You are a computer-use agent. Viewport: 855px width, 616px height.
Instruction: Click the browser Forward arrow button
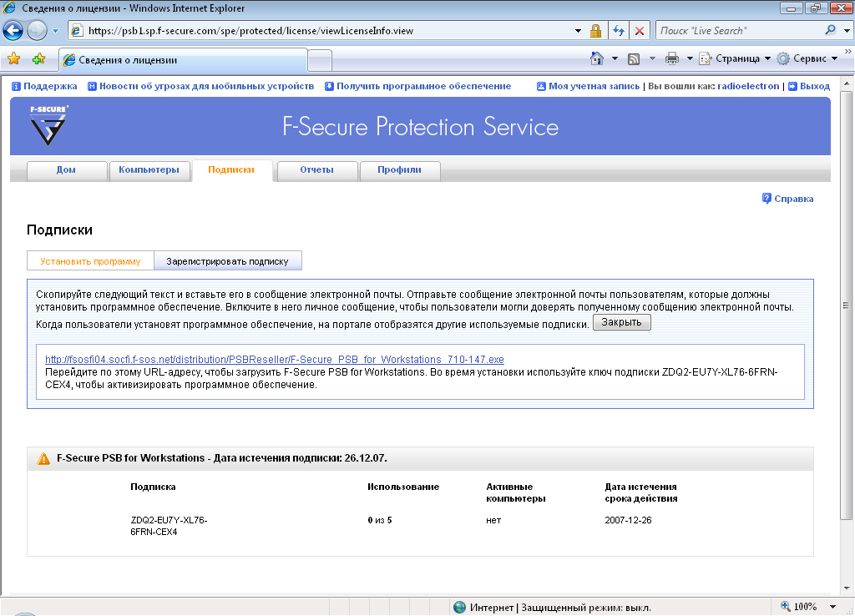37,31
